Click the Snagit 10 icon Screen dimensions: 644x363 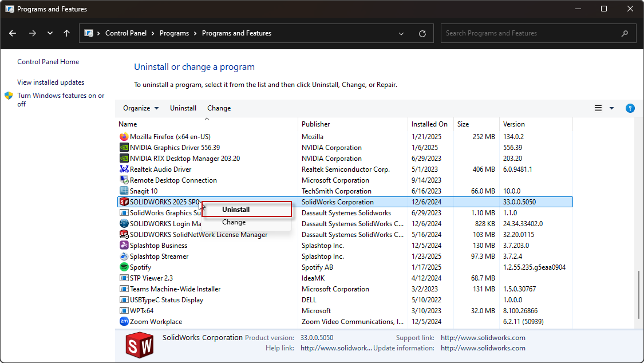coord(123,191)
